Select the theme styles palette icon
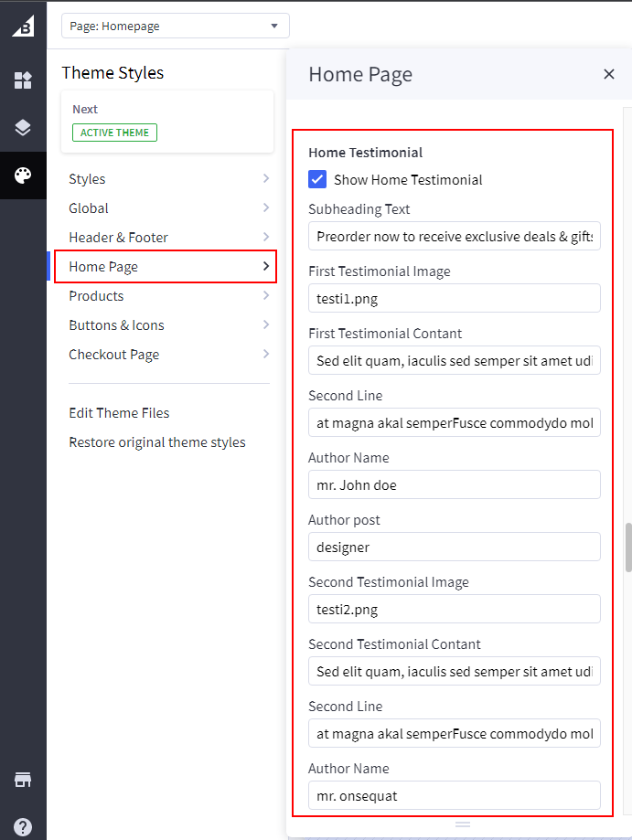This screenshot has height=840, width=632. (23, 175)
